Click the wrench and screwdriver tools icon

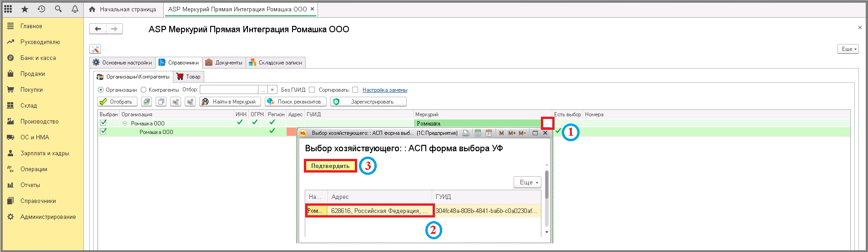95,49
